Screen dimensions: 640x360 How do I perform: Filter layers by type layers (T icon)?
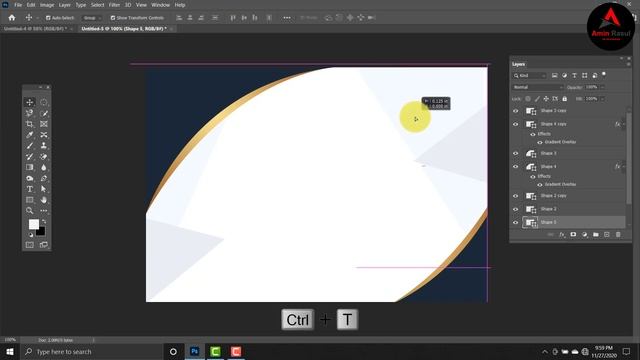tap(574, 76)
